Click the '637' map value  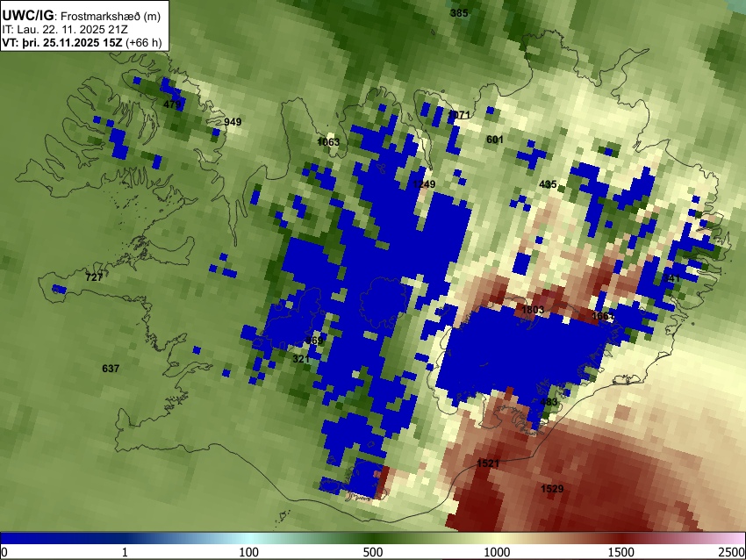point(111,369)
